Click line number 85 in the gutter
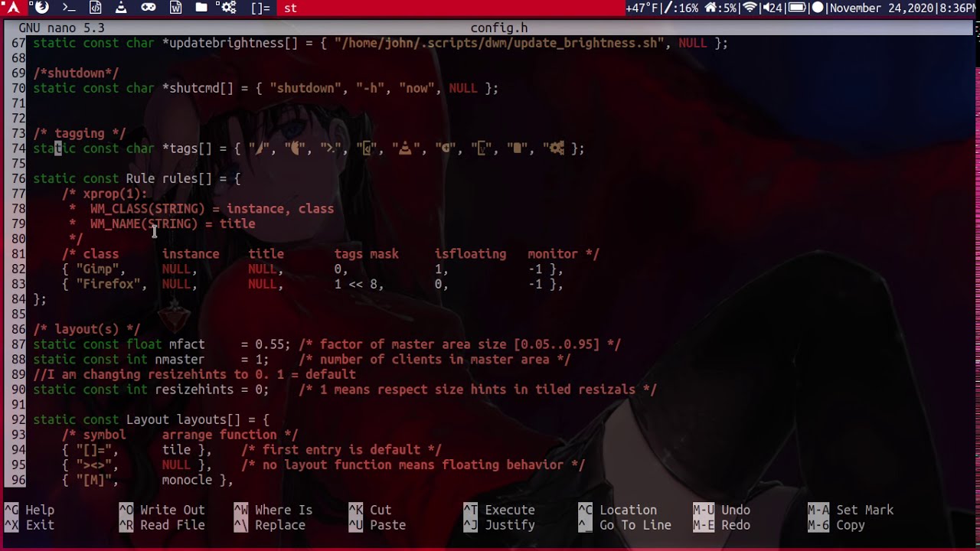This screenshot has height=551, width=980. 18,315
